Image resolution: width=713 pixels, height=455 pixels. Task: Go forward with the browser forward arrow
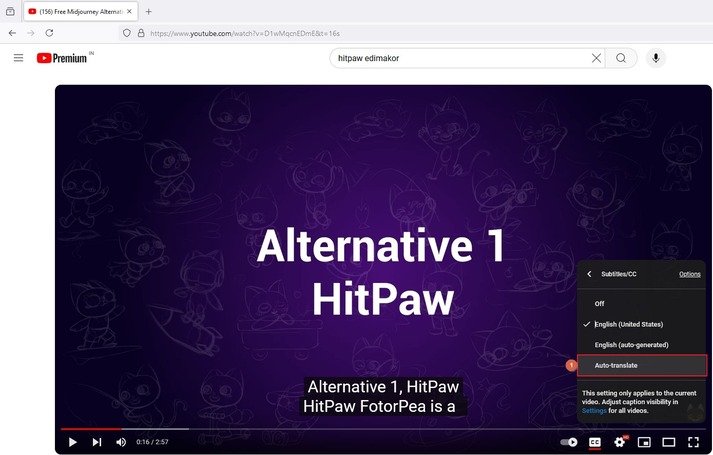(x=30, y=33)
